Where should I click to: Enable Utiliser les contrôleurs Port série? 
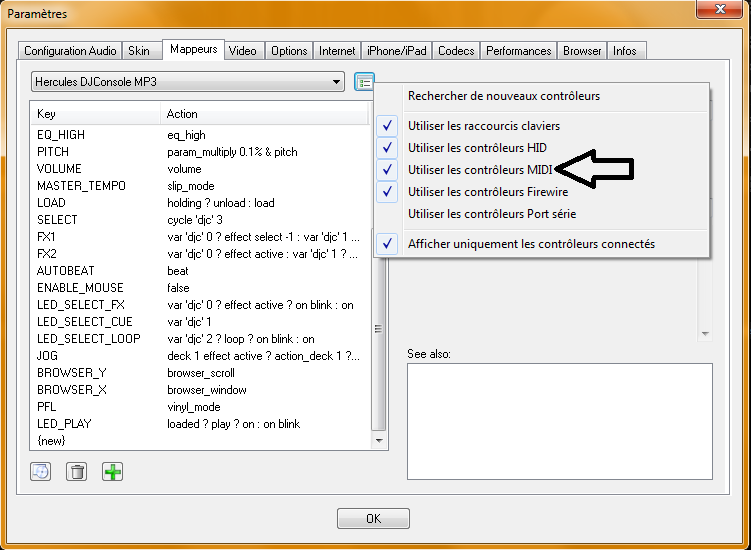click(x=541, y=214)
